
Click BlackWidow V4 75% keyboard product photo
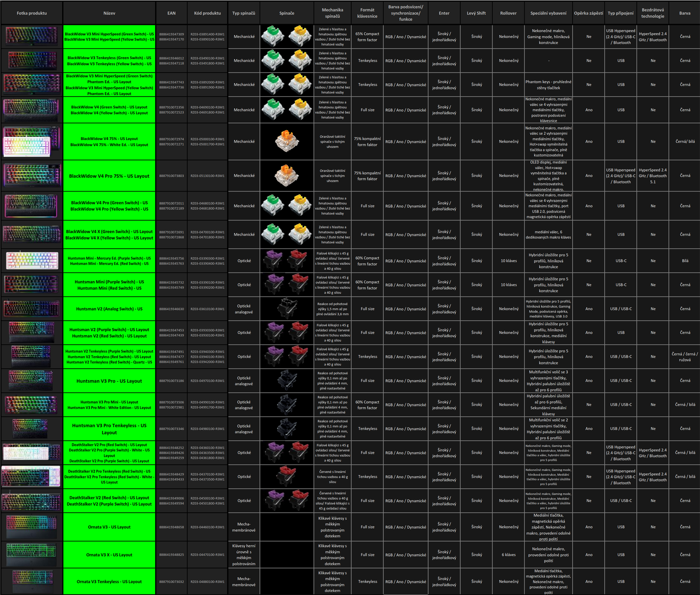[x=31, y=141]
